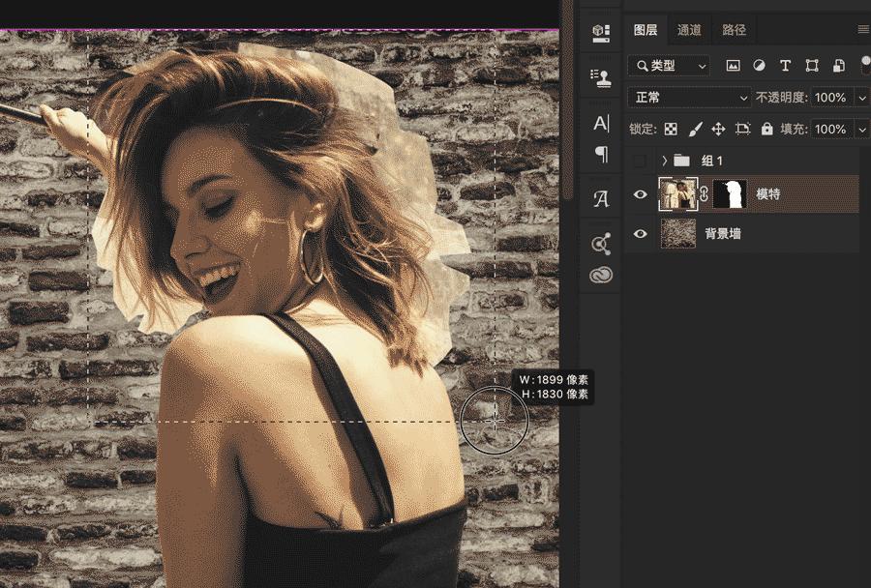The height and width of the screenshot is (588, 871).
Task: Click the 不透明度 value field
Action: pos(832,98)
